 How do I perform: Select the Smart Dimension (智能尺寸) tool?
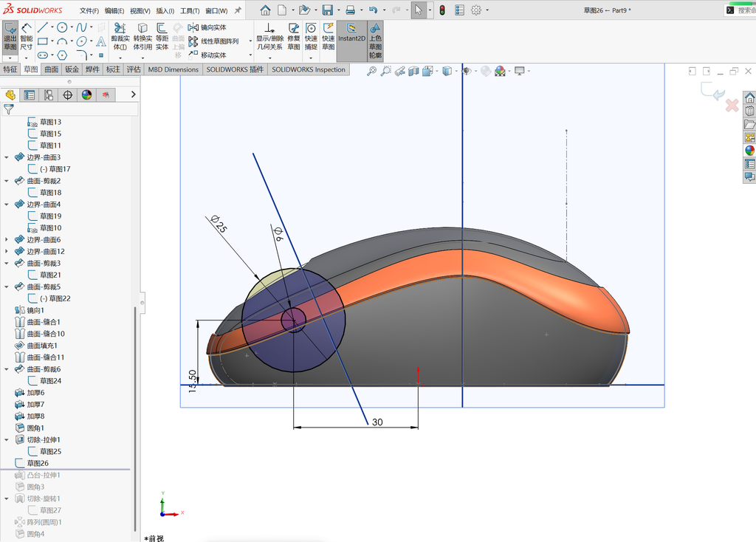pos(27,37)
